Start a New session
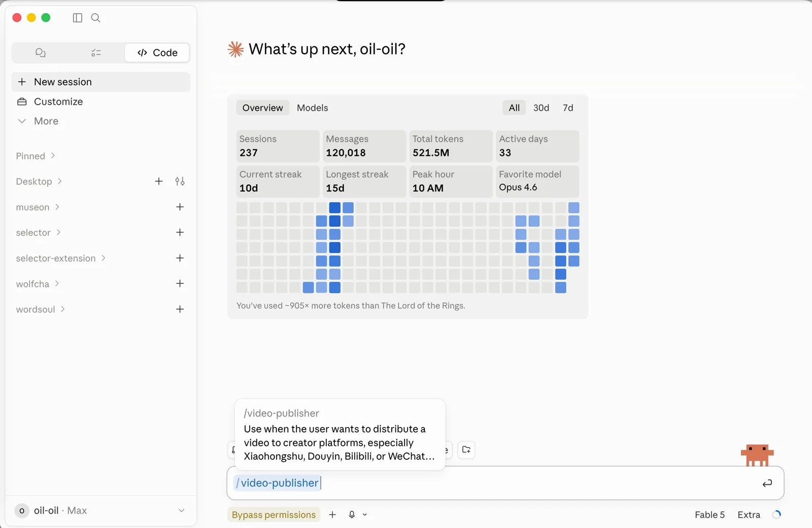 tap(100, 82)
